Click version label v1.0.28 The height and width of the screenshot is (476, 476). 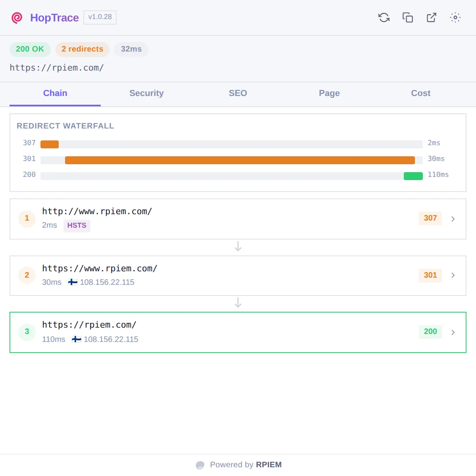[x=100, y=17]
